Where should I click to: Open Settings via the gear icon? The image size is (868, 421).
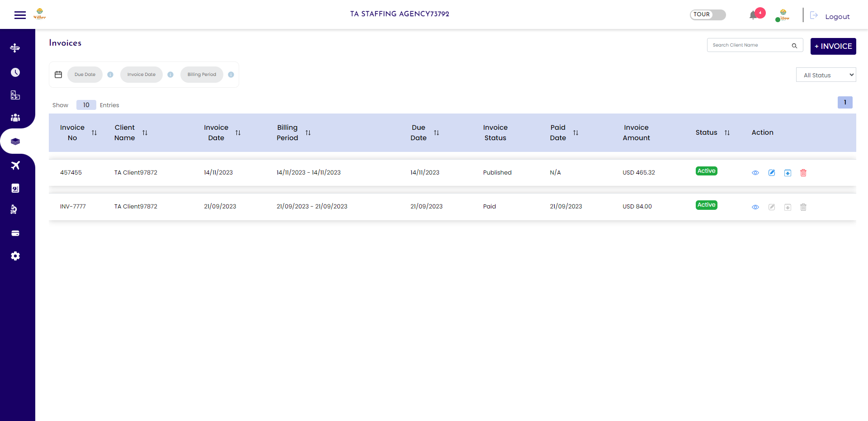15,256
